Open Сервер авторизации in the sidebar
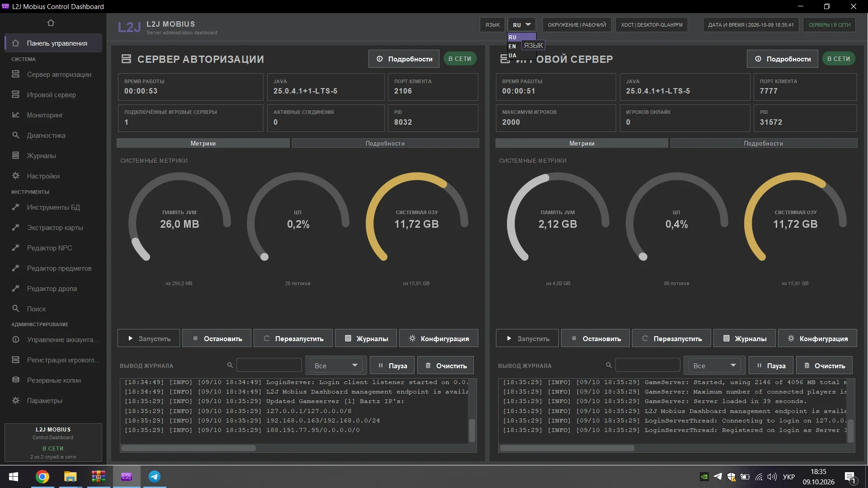Screen dimensions: 868x488 (53, 75)
